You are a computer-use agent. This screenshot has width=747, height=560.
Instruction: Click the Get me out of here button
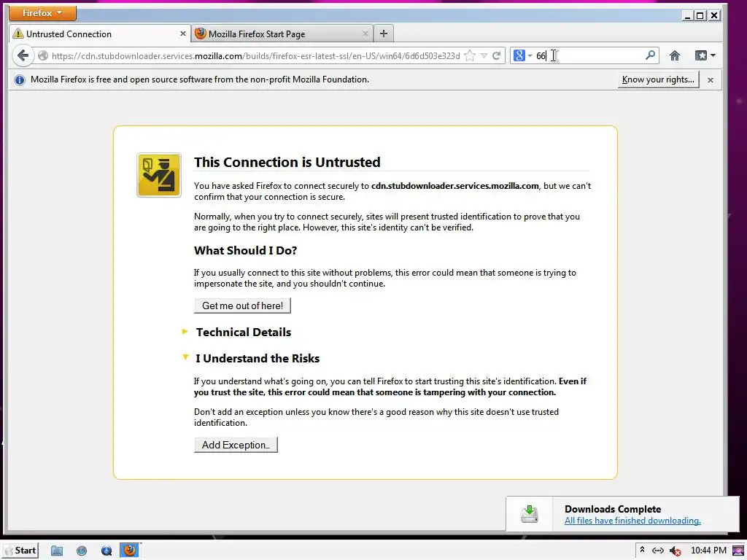242,306
